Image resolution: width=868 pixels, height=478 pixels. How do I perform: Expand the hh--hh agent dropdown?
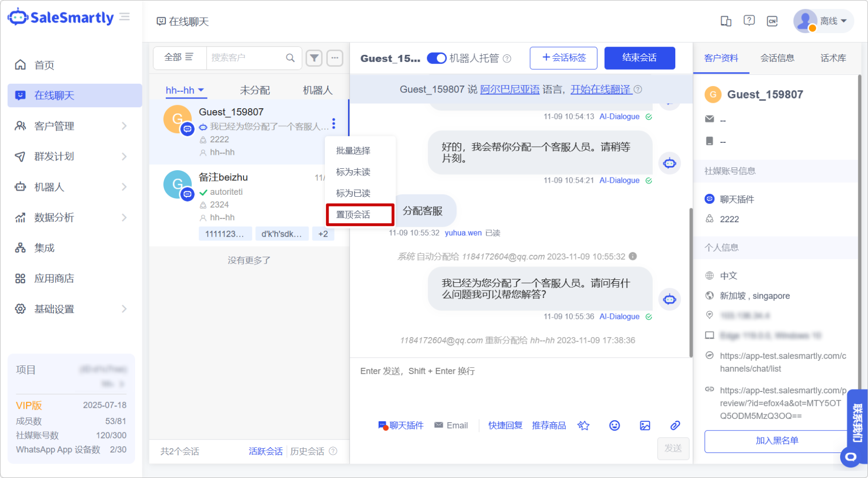click(x=185, y=90)
